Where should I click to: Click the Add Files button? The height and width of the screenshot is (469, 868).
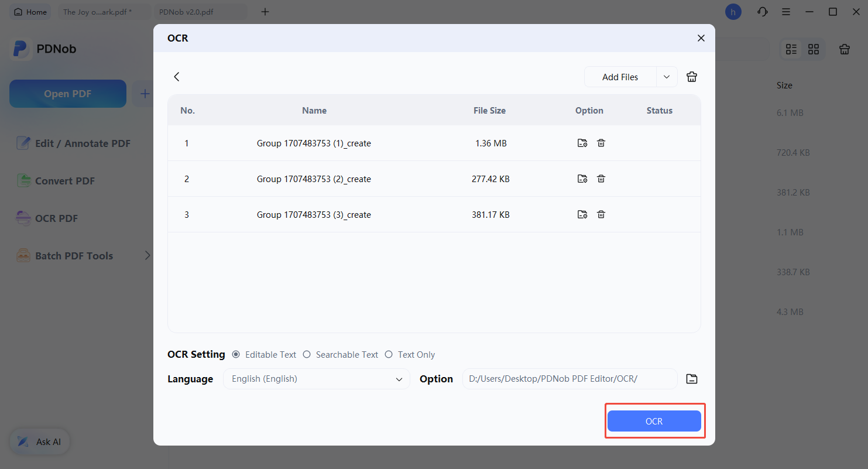click(620, 77)
